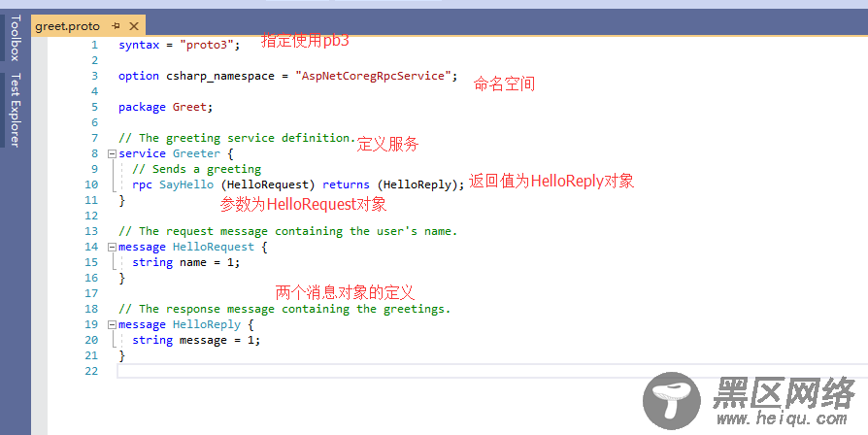Open the Toolbox side panel
Viewport: 868px width, 435px height.
(14, 37)
